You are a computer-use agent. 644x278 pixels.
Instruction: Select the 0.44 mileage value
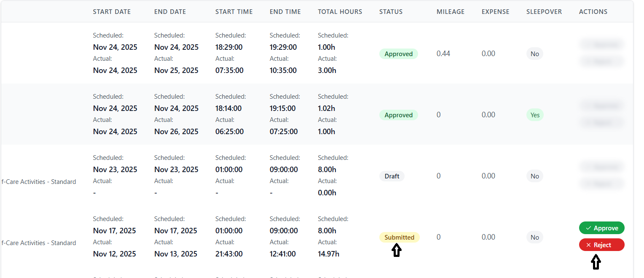click(443, 54)
